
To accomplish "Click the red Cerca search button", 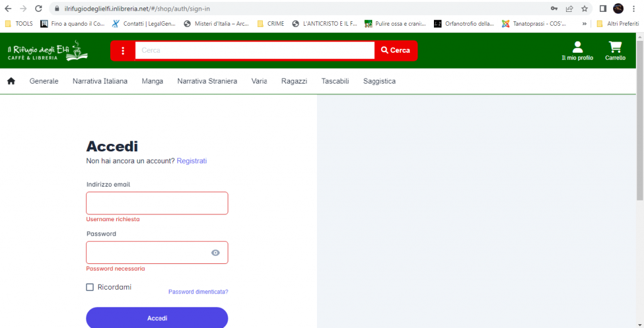I will (x=396, y=50).
